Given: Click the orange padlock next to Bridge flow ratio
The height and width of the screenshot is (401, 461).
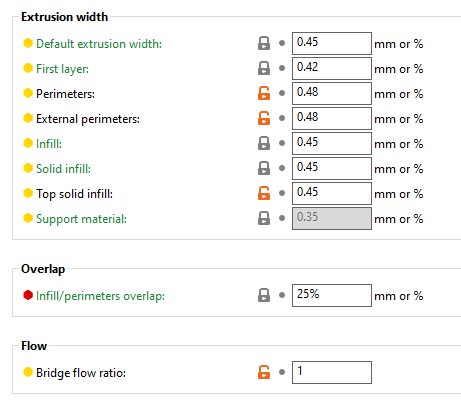Looking at the screenshot, I should pyautogui.click(x=264, y=372).
